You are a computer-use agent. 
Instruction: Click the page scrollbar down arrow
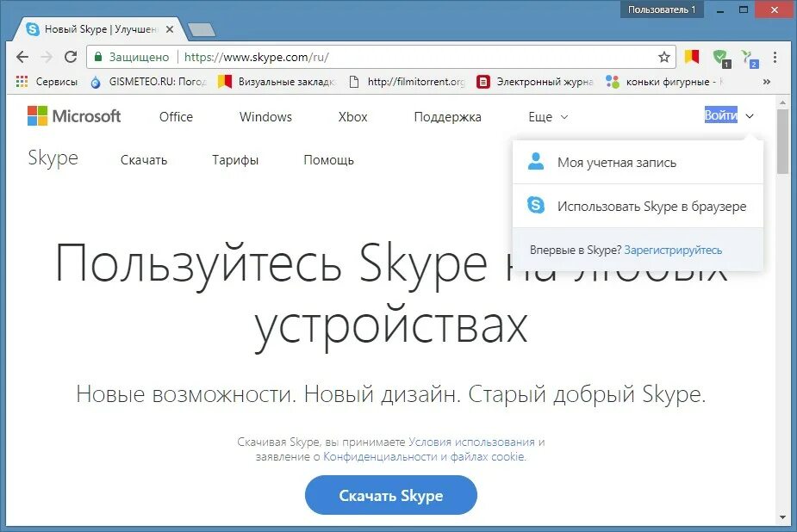pyautogui.click(x=782, y=517)
